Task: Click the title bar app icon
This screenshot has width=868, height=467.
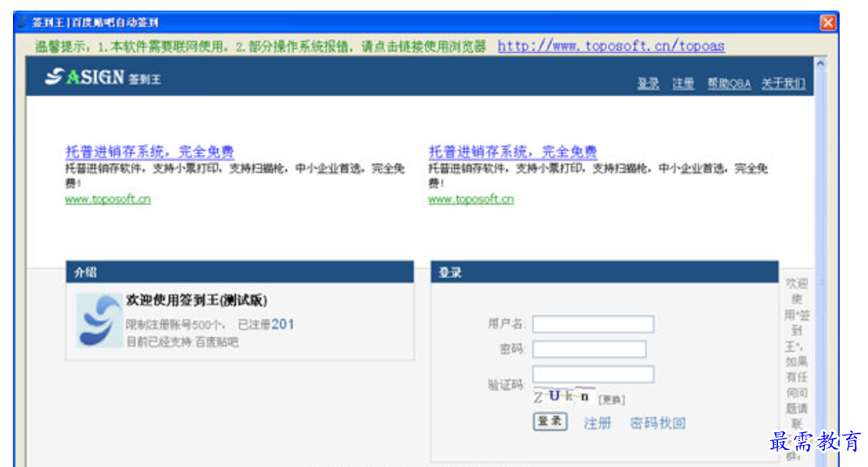Action: click(x=22, y=22)
